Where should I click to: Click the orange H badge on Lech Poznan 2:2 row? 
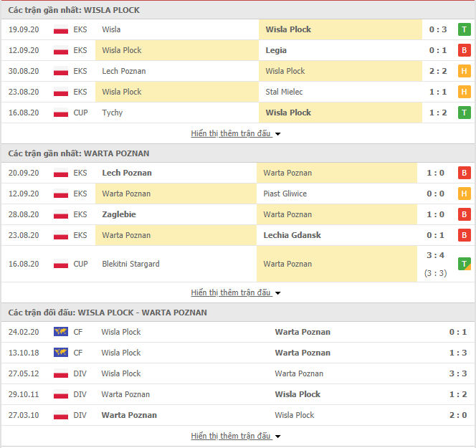click(x=464, y=71)
